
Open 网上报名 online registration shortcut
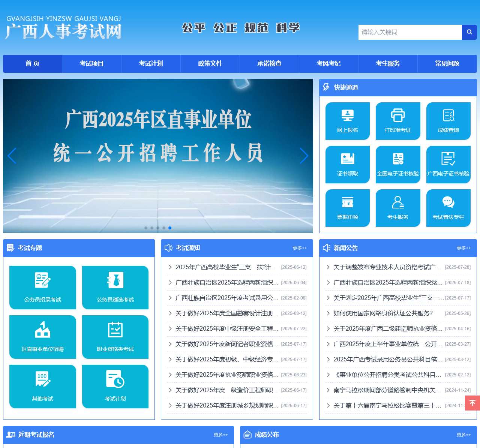347,121
